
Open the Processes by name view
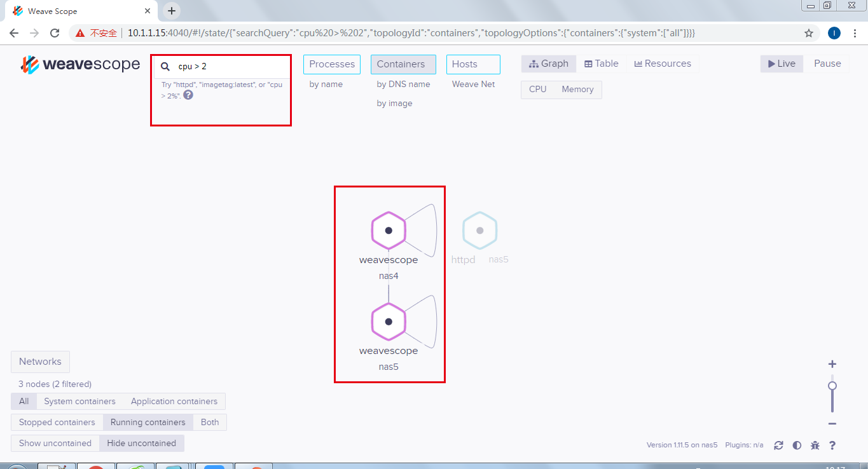click(326, 85)
